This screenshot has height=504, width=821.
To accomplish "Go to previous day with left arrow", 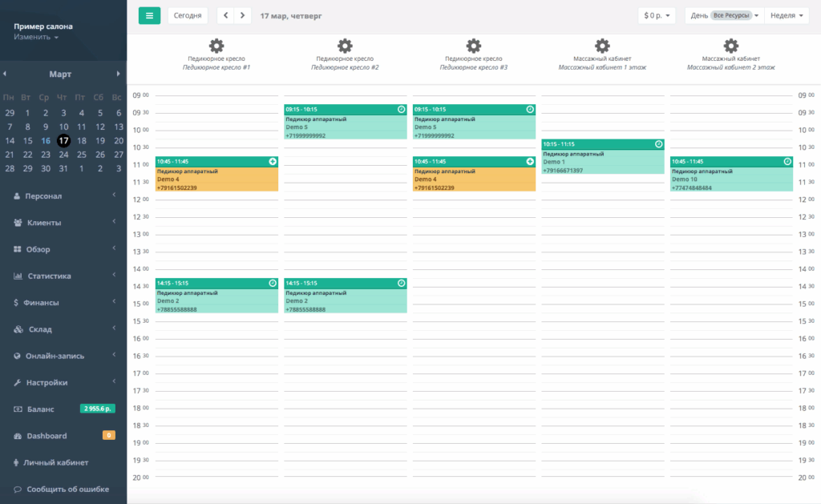I will point(225,16).
